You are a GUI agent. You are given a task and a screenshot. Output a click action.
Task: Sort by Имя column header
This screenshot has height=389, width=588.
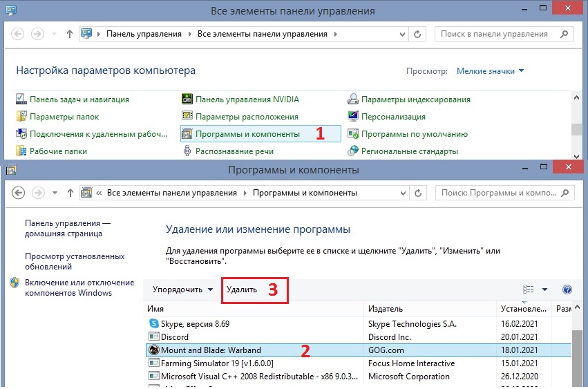254,309
